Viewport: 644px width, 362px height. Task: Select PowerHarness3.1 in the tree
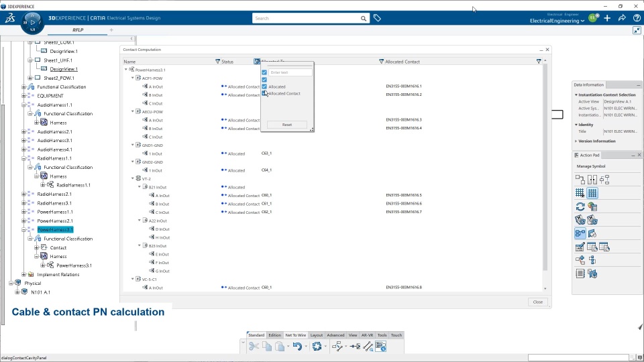[x=55, y=230]
